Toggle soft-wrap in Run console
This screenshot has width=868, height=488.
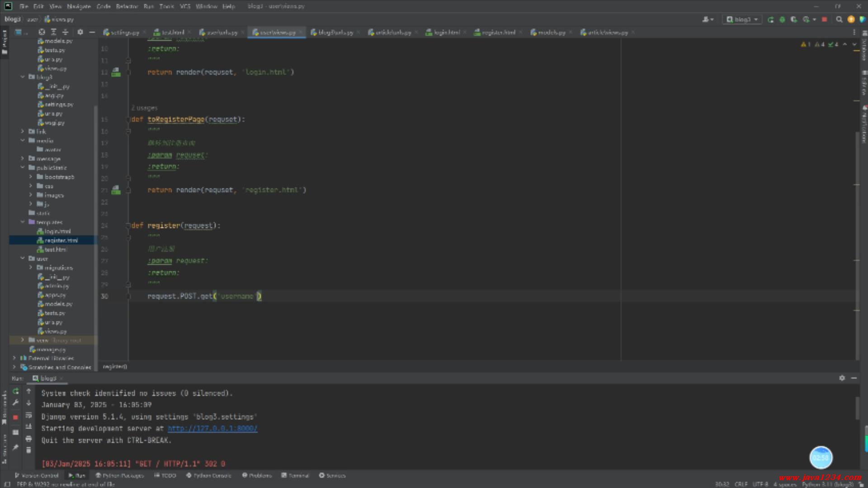click(x=28, y=415)
